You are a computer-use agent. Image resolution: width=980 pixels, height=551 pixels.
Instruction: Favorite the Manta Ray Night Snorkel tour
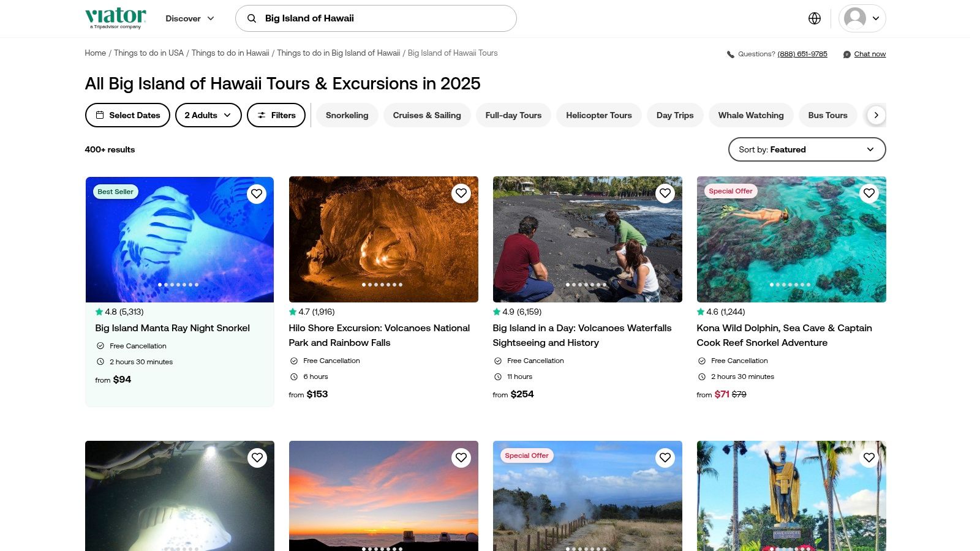[x=257, y=194]
